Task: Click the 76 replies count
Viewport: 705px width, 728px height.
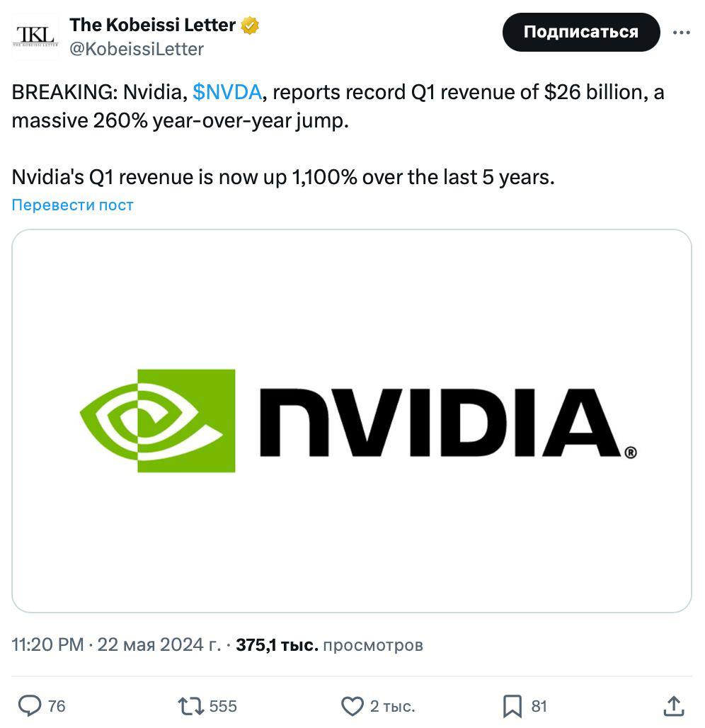Action: 57,706
